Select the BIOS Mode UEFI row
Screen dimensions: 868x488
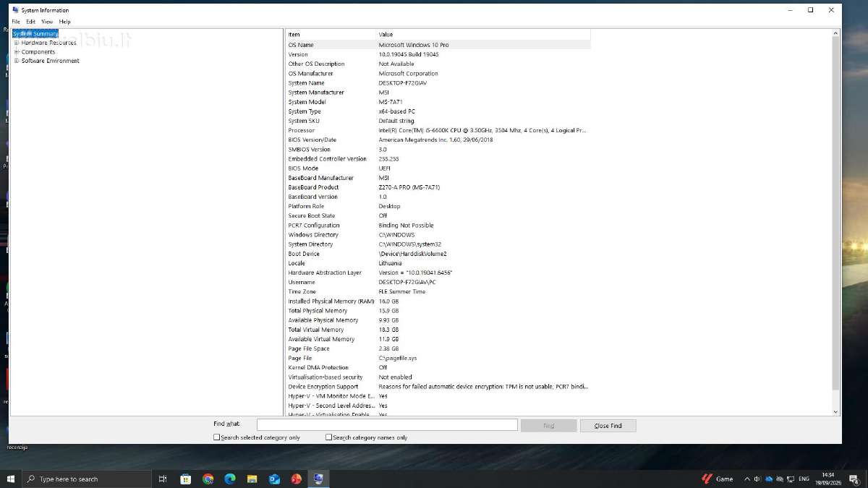click(x=438, y=168)
